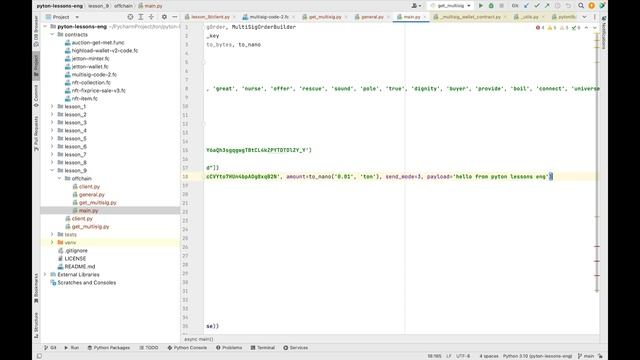Open Git history clock icon
This screenshot has width=640, height=360.
point(558,6)
